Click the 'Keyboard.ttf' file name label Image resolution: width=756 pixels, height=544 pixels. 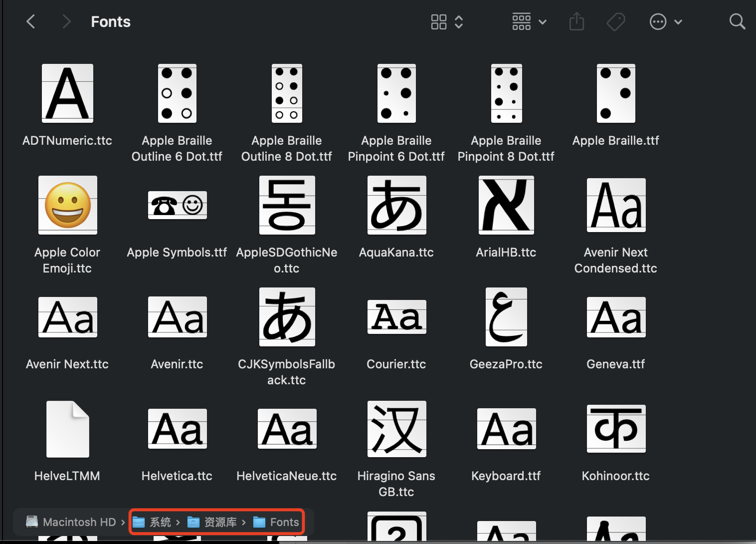(x=506, y=476)
